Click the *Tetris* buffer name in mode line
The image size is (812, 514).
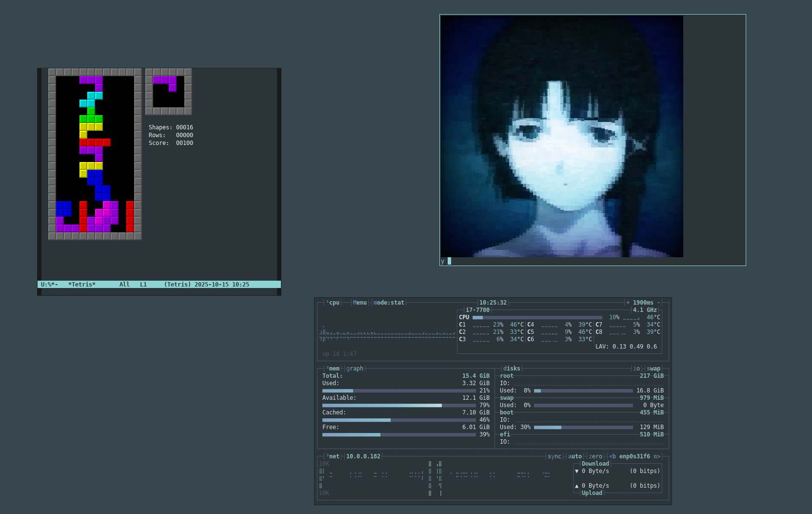[82, 285]
